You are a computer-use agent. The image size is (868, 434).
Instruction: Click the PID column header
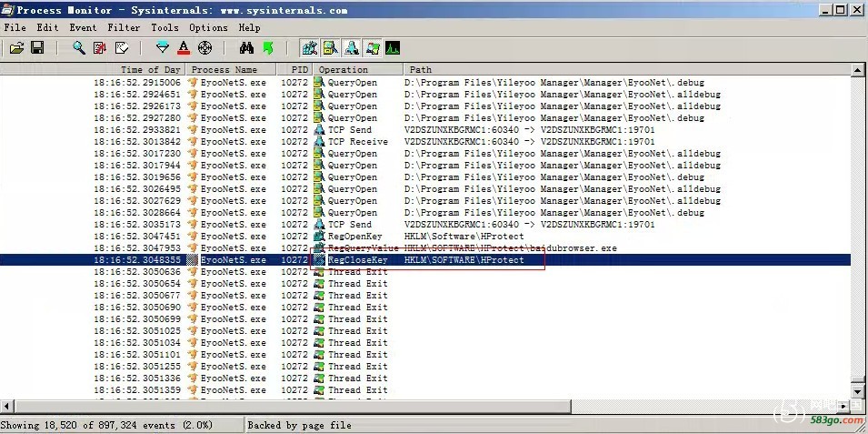coord(294,69)
